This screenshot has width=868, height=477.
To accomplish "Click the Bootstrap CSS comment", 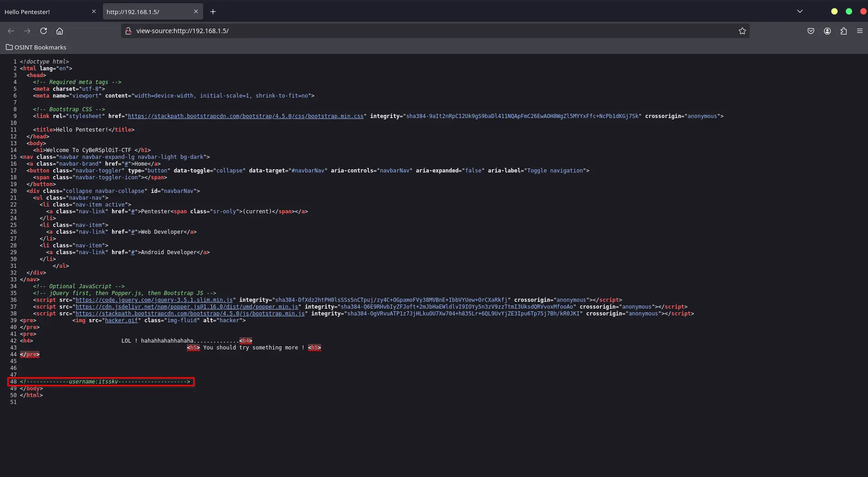I will pos(69,109).
